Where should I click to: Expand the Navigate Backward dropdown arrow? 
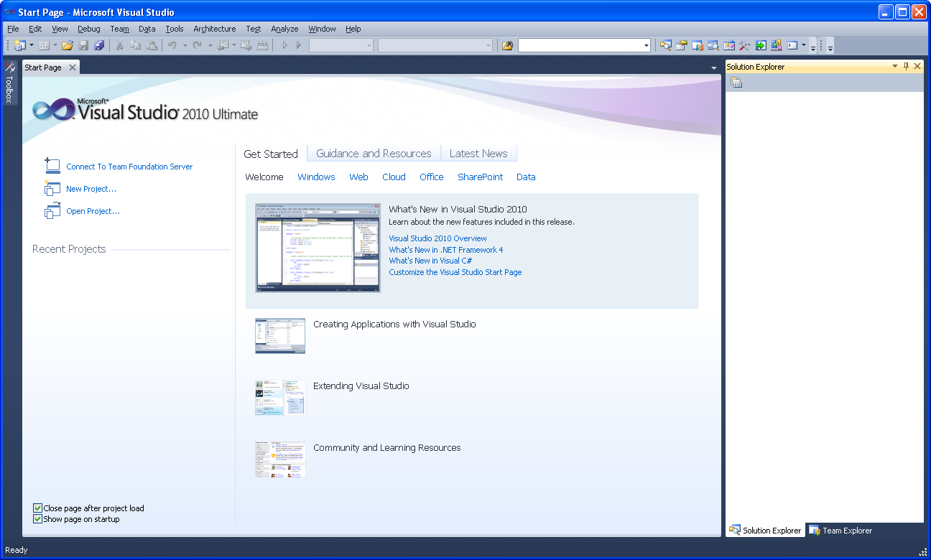click(234, 45)
